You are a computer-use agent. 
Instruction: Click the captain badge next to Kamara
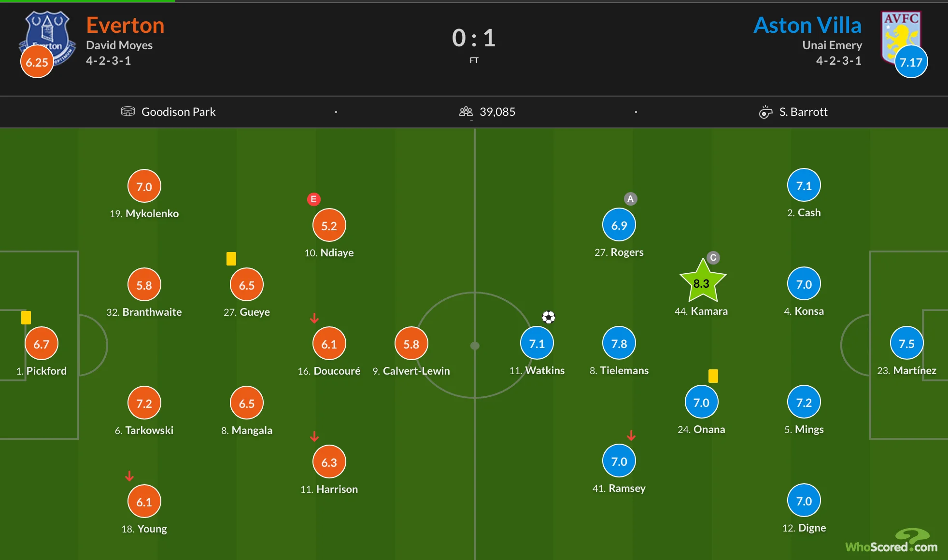713,257
